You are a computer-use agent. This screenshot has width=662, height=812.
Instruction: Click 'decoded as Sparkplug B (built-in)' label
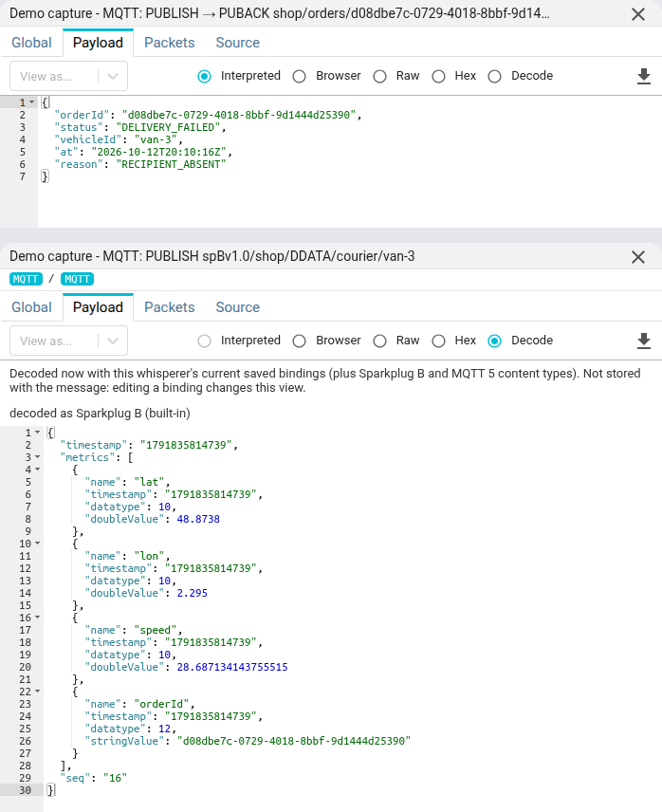tap(100, 414)
